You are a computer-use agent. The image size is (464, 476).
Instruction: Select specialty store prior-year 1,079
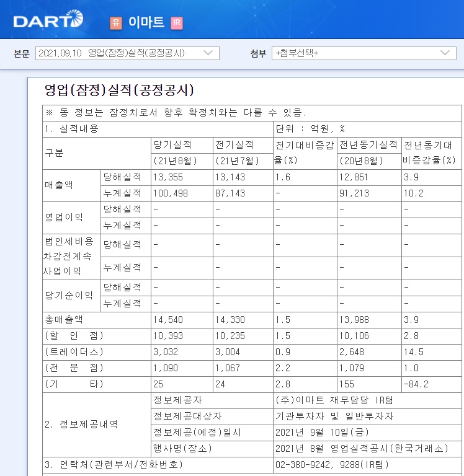tap(352, 368)
